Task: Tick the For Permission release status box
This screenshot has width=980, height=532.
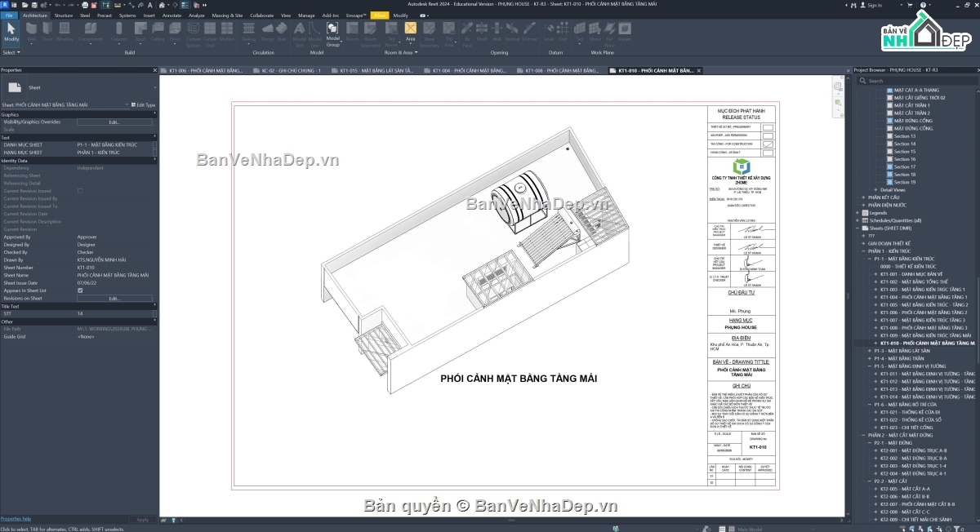Action: click(768, 136)
